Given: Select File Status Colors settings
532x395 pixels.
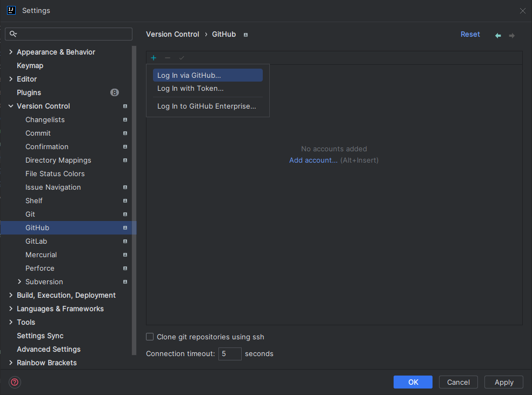Looking at the screenshot, I should 55,173.
